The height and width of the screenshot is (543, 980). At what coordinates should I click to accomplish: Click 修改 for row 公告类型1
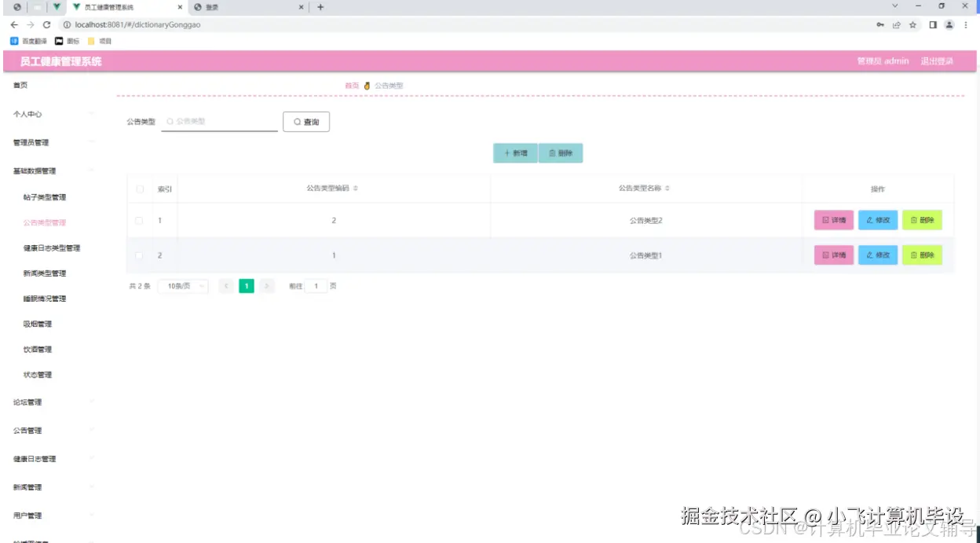point(878,255)
